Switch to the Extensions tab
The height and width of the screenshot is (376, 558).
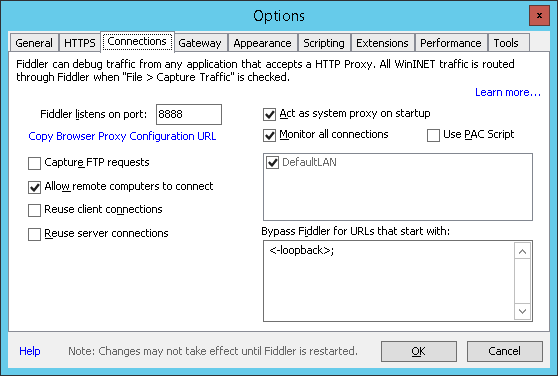[382, 43]
